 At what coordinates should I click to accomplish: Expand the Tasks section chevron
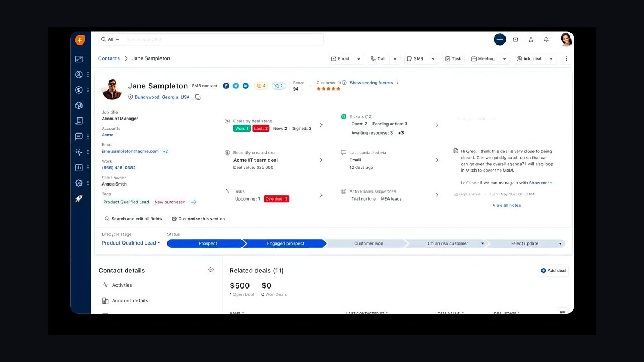pos(321,195)
